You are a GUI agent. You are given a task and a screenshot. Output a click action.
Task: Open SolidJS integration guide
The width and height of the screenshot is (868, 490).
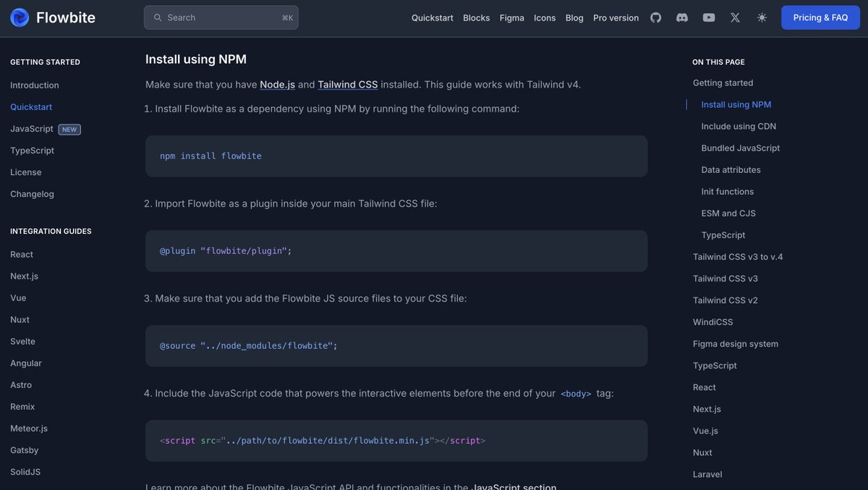tap(25, 472)
